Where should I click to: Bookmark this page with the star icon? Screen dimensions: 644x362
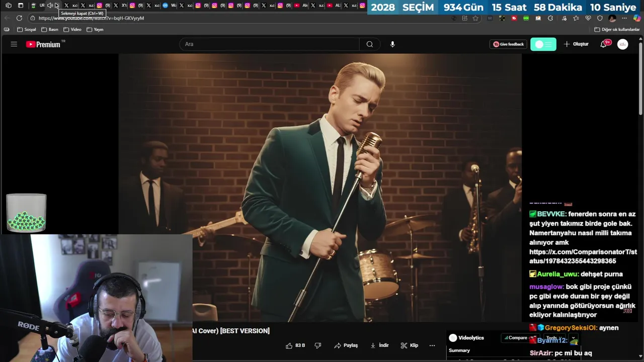click(475, 18)
